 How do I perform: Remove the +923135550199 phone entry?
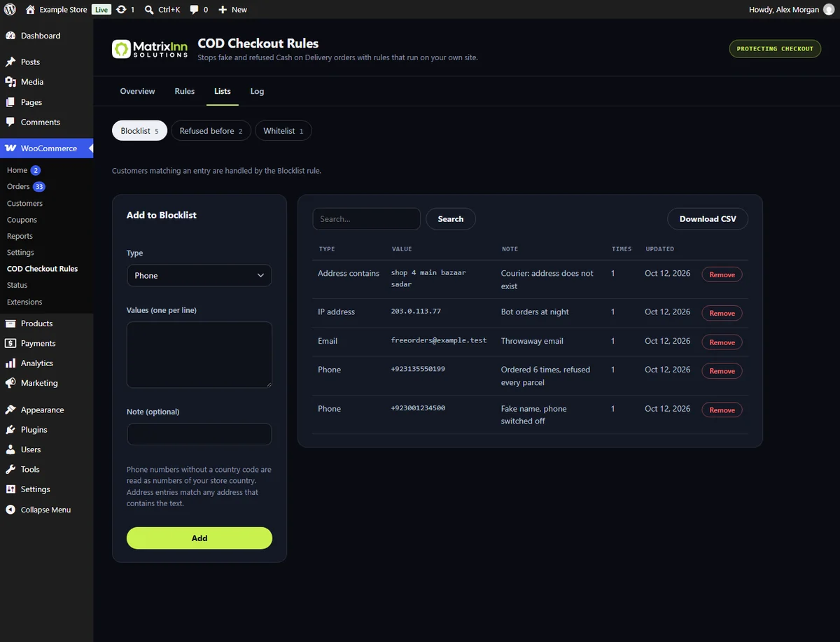pos(722,371)
